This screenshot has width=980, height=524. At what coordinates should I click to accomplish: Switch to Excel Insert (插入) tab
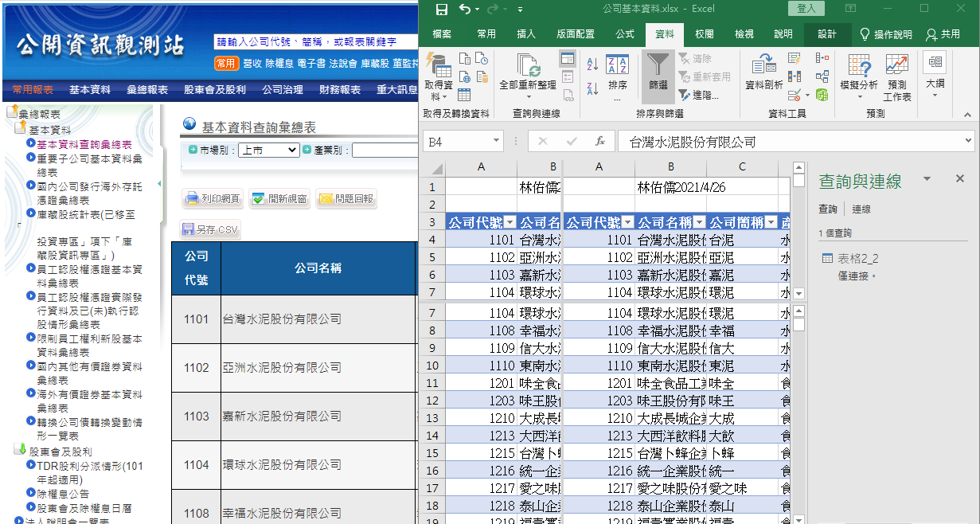pos(526,34)
